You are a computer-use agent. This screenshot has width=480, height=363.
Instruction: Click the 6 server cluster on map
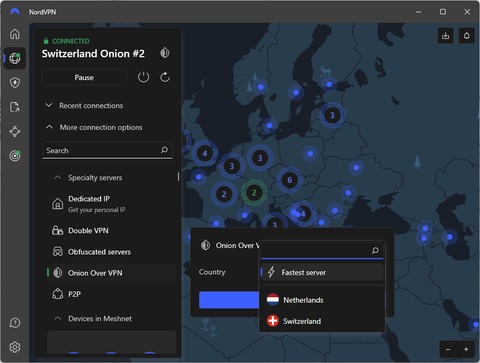289,180
